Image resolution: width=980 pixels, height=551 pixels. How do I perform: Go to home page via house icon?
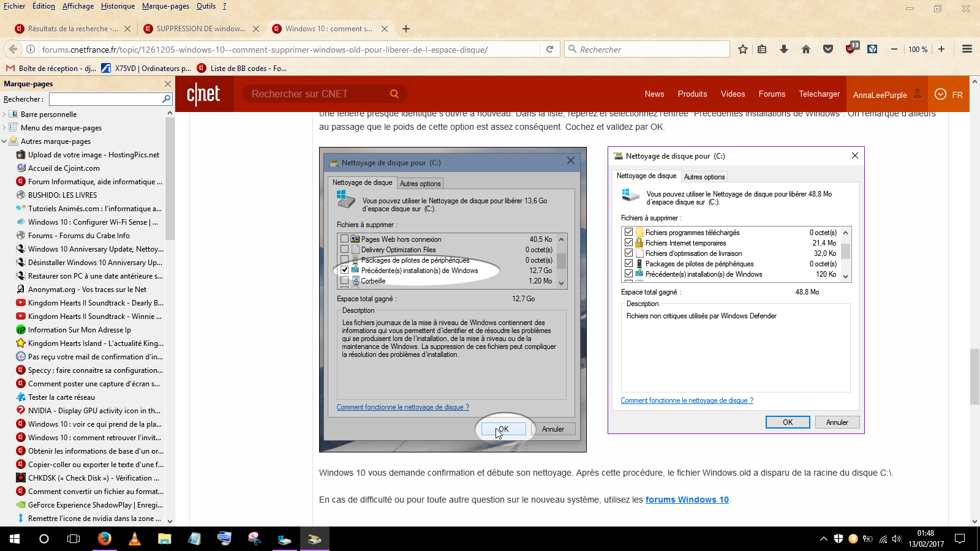806,49
